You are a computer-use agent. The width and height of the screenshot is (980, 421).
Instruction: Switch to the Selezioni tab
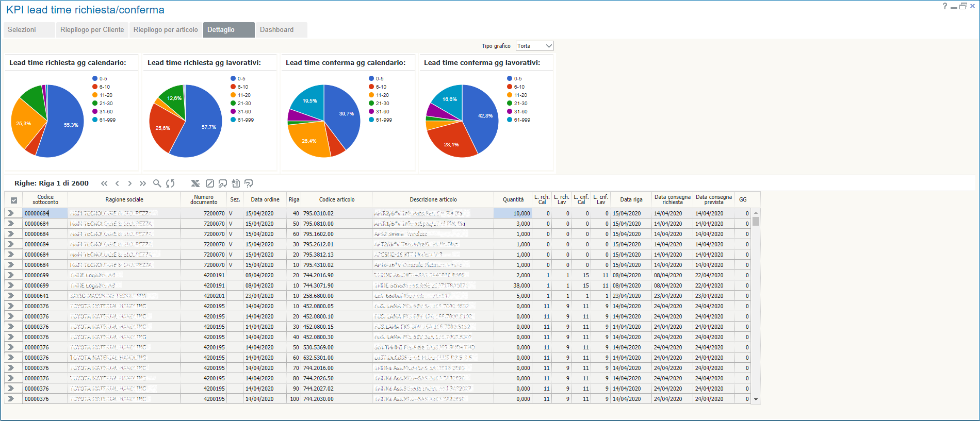tap(29, 30)
